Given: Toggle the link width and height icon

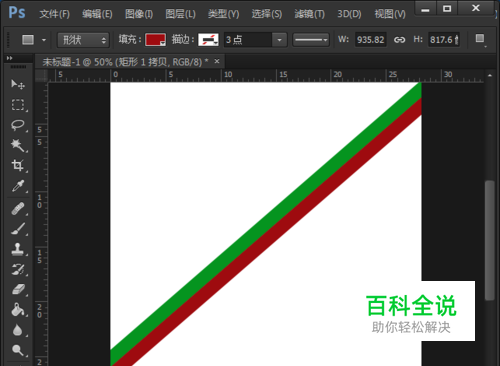Looking at the screenshot, I should pos(399,40).
